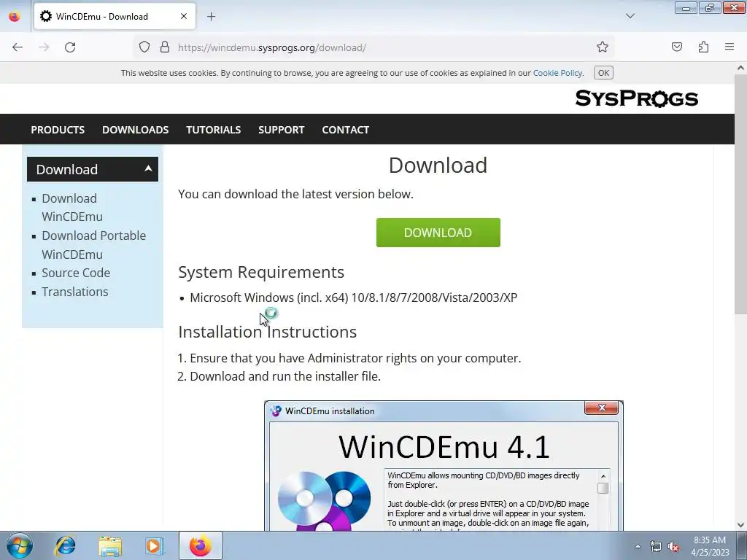Open the TUTORIALS menu item
This screenshot has width=747, height=560.
point(214,130)
